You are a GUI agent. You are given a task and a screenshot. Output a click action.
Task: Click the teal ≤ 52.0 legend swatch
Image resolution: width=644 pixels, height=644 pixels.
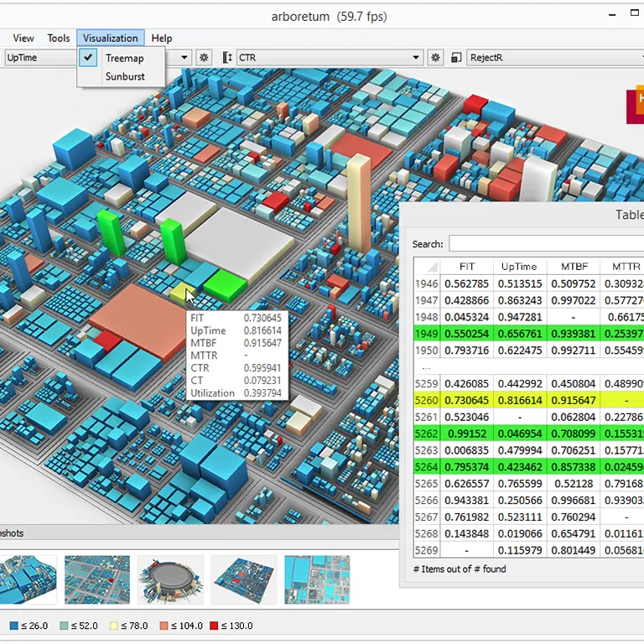click(64, 626)
